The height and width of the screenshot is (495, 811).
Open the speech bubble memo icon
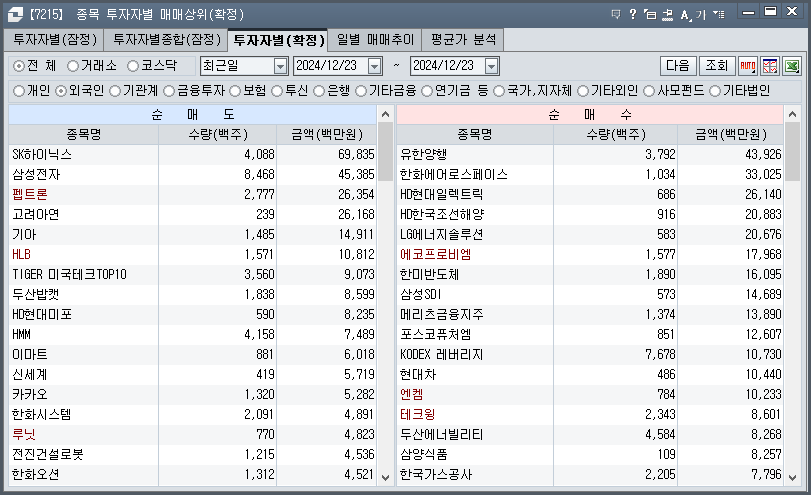(x=615, y=14)
